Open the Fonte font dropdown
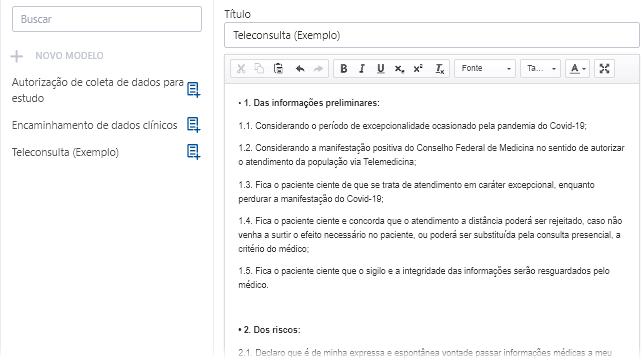Screen dimensions: 641x363 485,68
